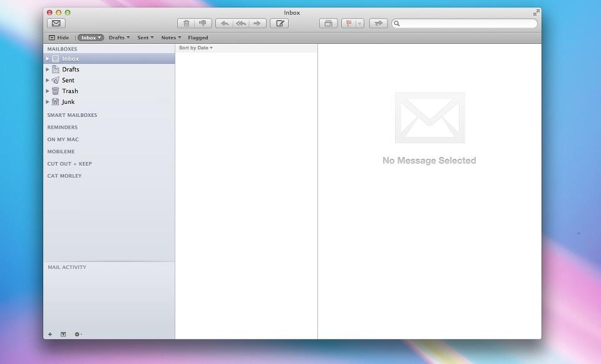Click the On My Mac section header
The image size is (601, 364).
pos(63,139)
